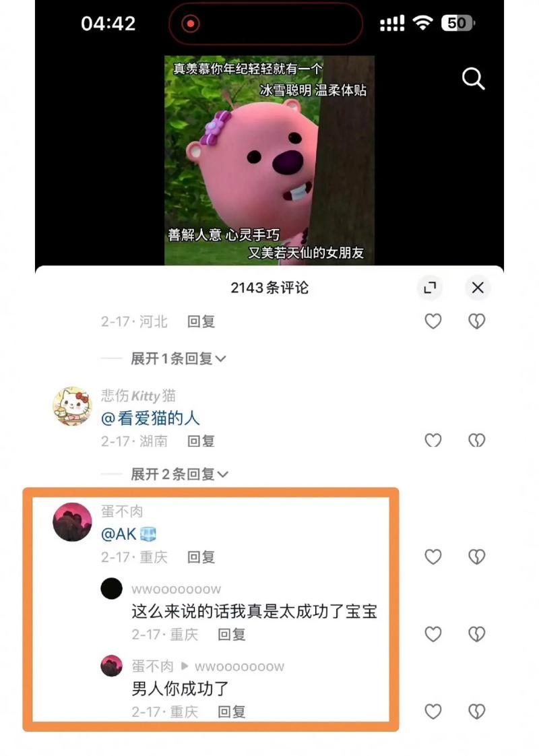
Task: Reply to 悲伤Kitty猫's comment via 回复
Action: click(x=201, y=441)
